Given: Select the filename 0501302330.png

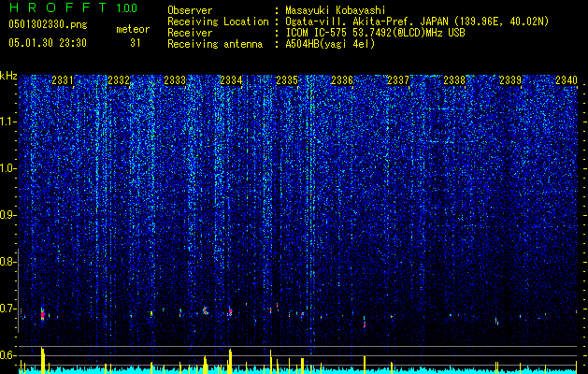Looking at the screenshot, I should coord(48,24).
